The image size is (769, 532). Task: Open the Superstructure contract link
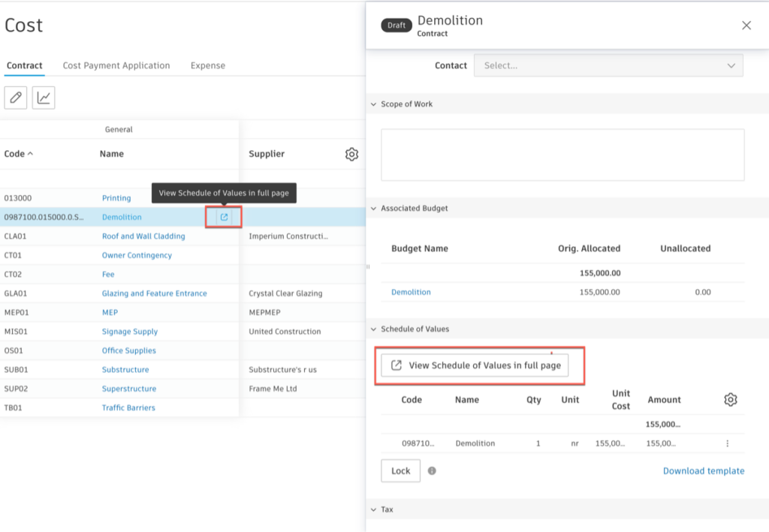(x=129, y=389)
